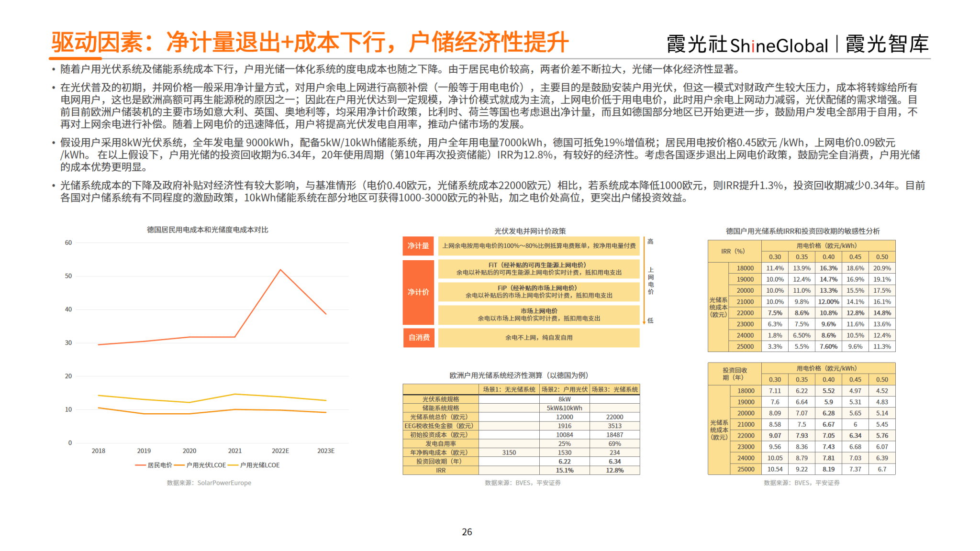Click the 18487 initial investment cell

coord(615,435)
